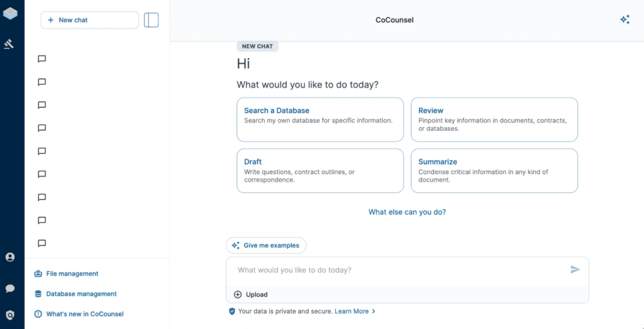
Task: Pick the Summarize option card
Action: [494, 170]
